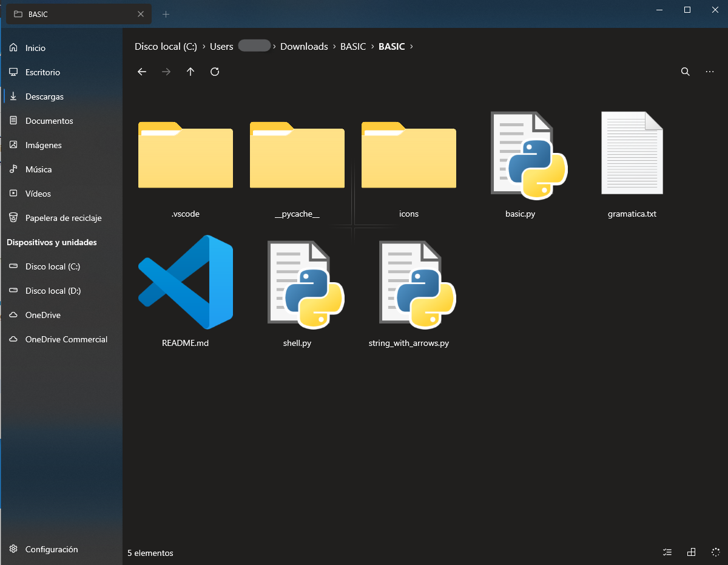The height and width of the screenshot is (565, 728).
Task: Click the basic.py file name
Action: [x=521, y=214]
